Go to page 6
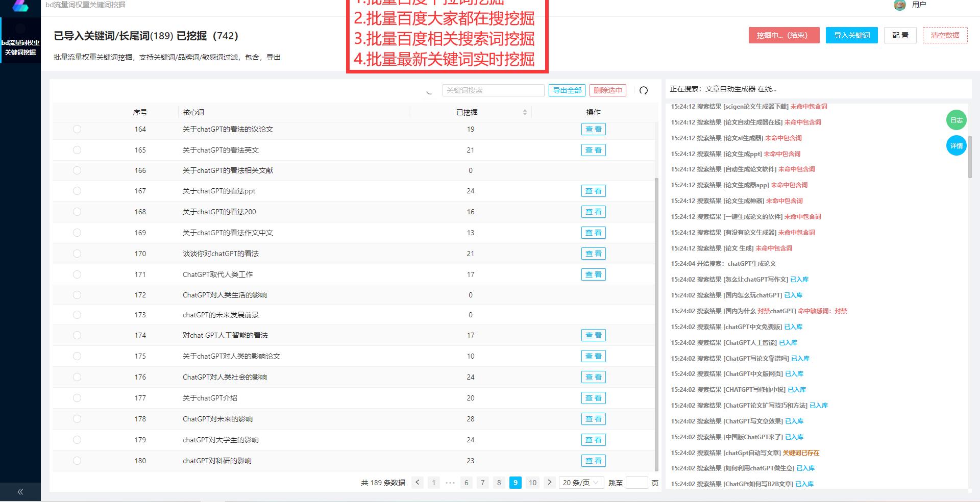This screenshot has width=980, height=502. click(x=466, y=483)
